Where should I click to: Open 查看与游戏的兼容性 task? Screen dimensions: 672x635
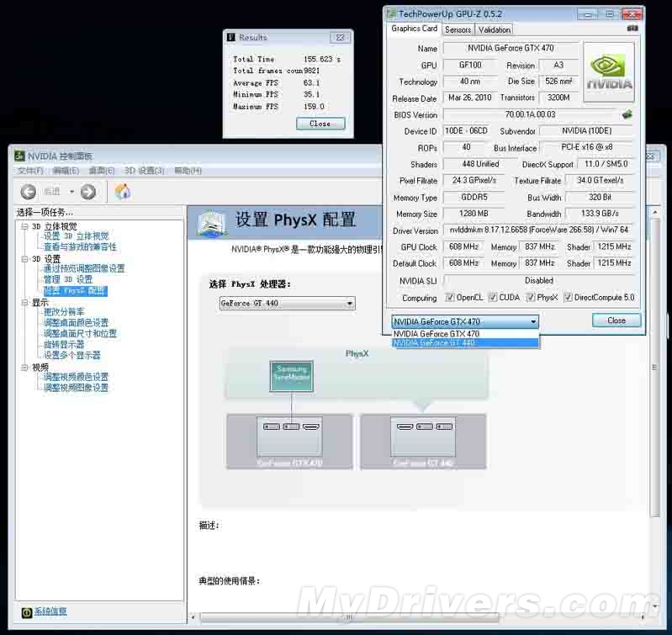(80, 246)
